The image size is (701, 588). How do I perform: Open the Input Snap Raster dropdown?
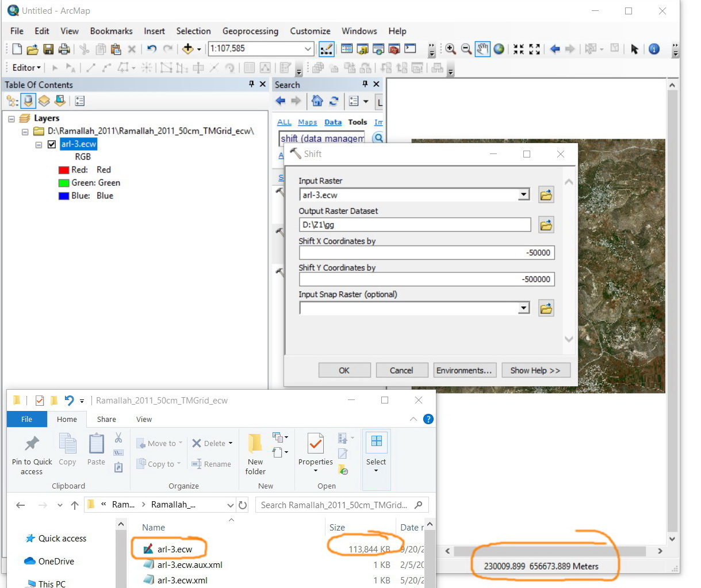click(523, 308)
